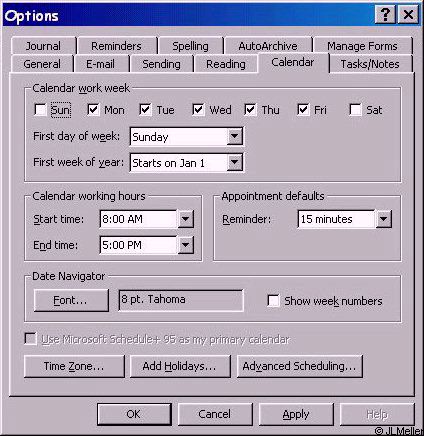Open the Reminders tab
424x436 pixels.
coord(116,46)
